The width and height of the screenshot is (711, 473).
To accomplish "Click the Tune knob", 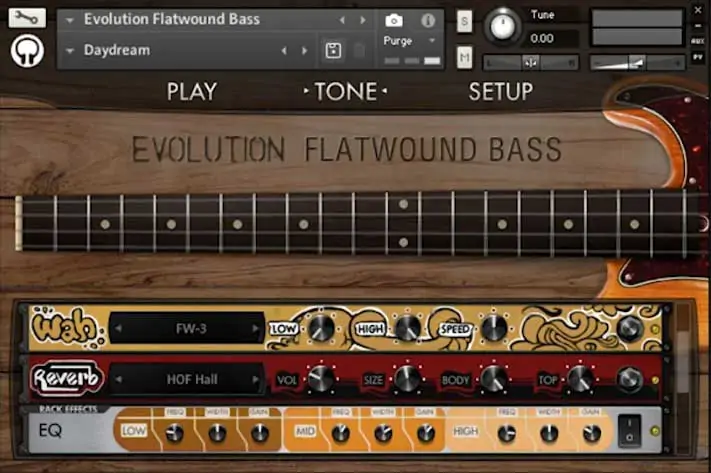I will click(x=504, y=25).
